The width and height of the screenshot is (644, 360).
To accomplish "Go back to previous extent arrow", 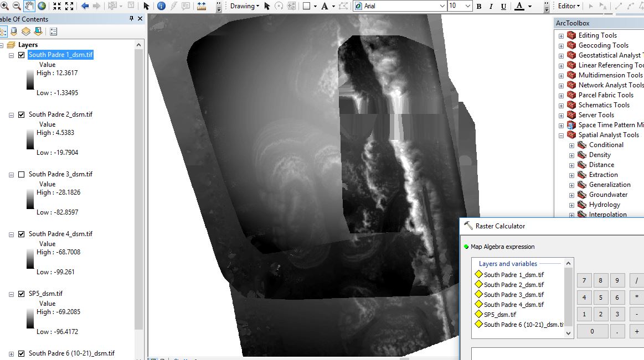I will (x=85, y=6).
